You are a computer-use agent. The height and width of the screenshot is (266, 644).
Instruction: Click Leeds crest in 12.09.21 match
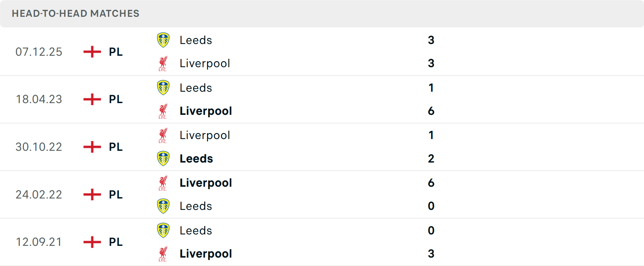pyautogui.click(x=163, y=230)
